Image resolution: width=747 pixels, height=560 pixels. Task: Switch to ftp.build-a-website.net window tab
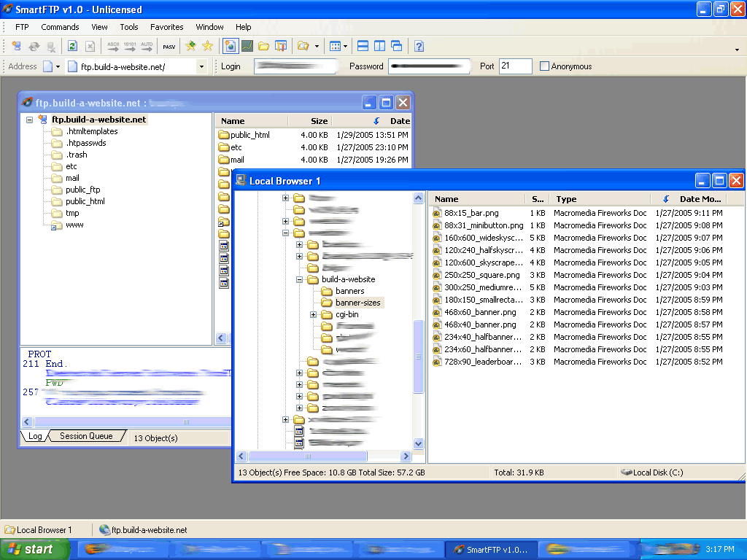point(143,530)
